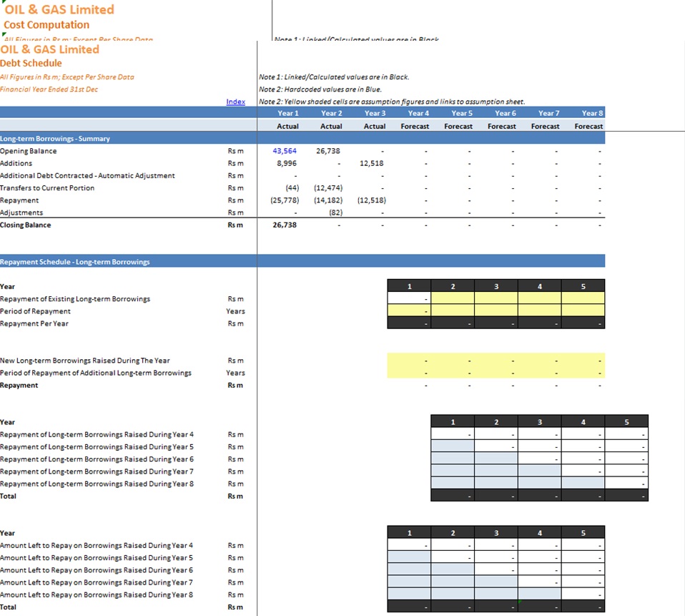Select New Long-term Borrowings Raised During The Year label
Image resolution: width=685 pixels, height=616 pixels.
pyautogui.click(x=85, y=361)
